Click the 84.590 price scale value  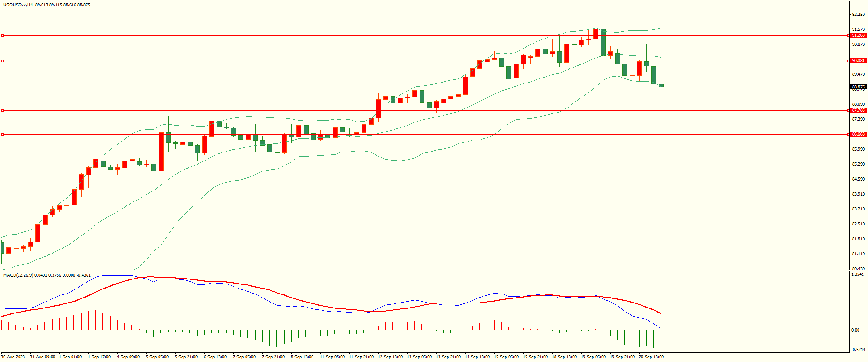point(858,179)
